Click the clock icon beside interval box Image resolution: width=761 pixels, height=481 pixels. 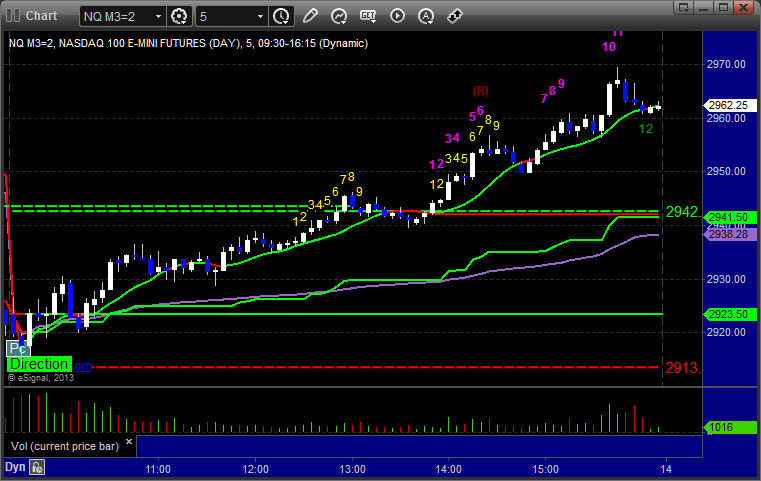[x=281, y=16]
